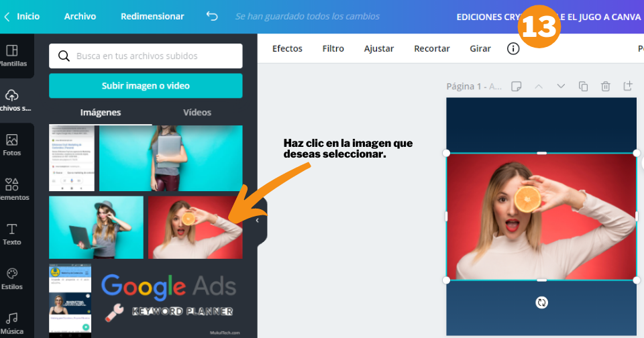This screenshot has width=644, height=338.
Task: Select the mobile screenshot thumbnail
Action: coord(70,300)
